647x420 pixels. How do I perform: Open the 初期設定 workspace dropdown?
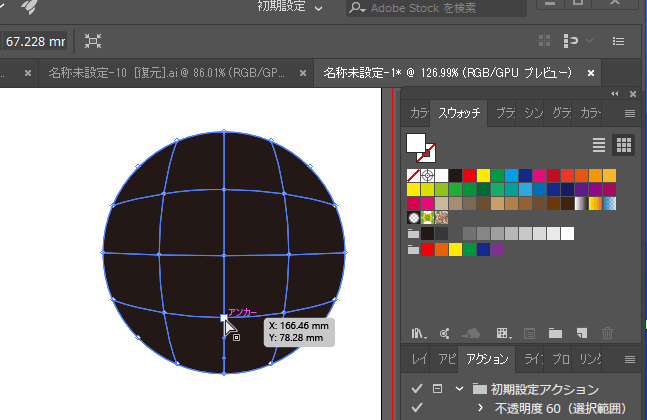point(290,8)
